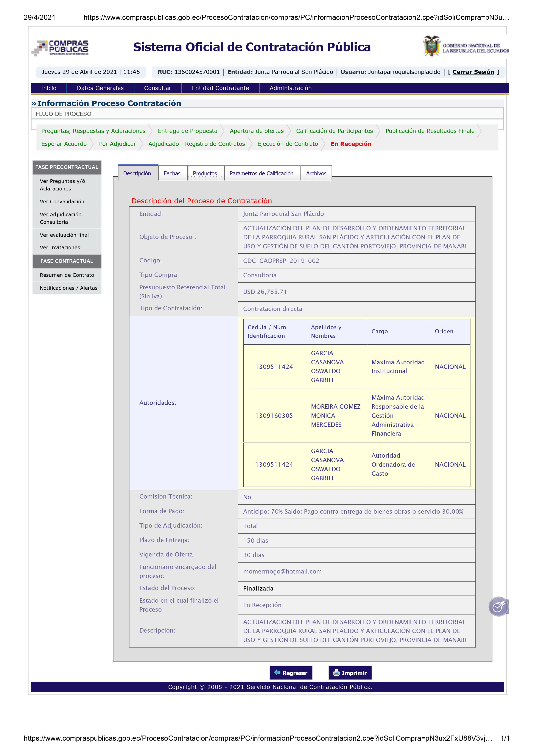Switch to the Productos tab

pos(205,173)
